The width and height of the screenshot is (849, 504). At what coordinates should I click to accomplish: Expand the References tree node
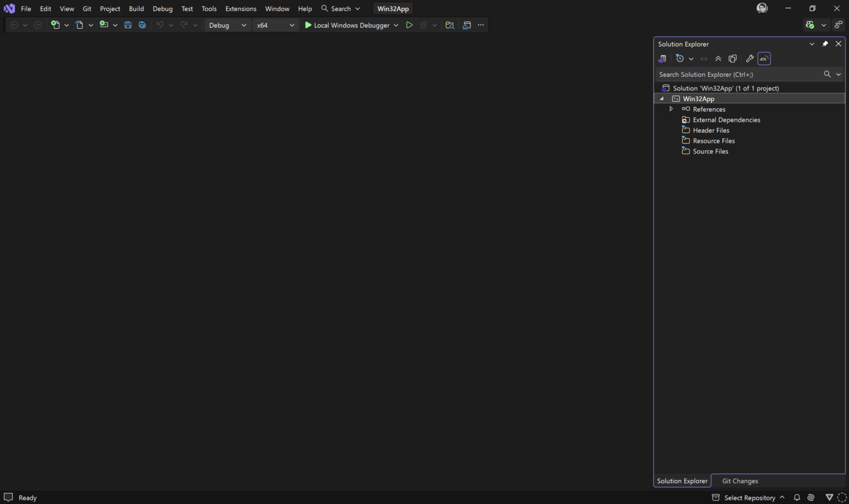[671, 109]
